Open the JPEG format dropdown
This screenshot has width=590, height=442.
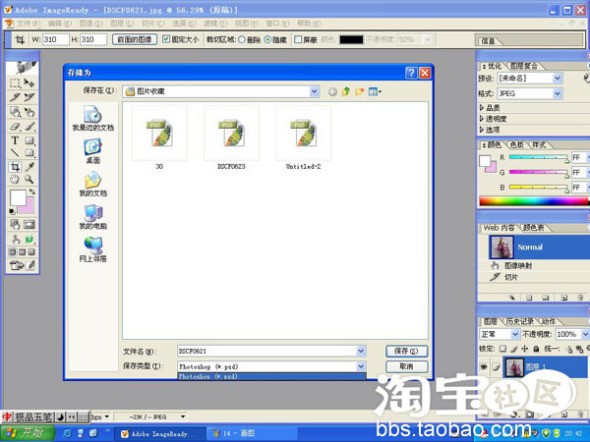click(558, 93)
